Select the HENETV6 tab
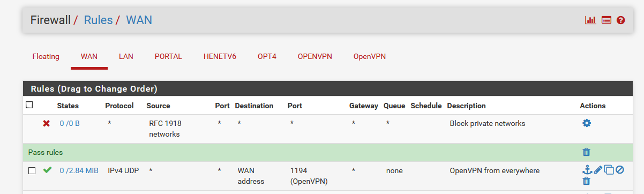Screen dimensions: 644x194 (x=220, y=56)
